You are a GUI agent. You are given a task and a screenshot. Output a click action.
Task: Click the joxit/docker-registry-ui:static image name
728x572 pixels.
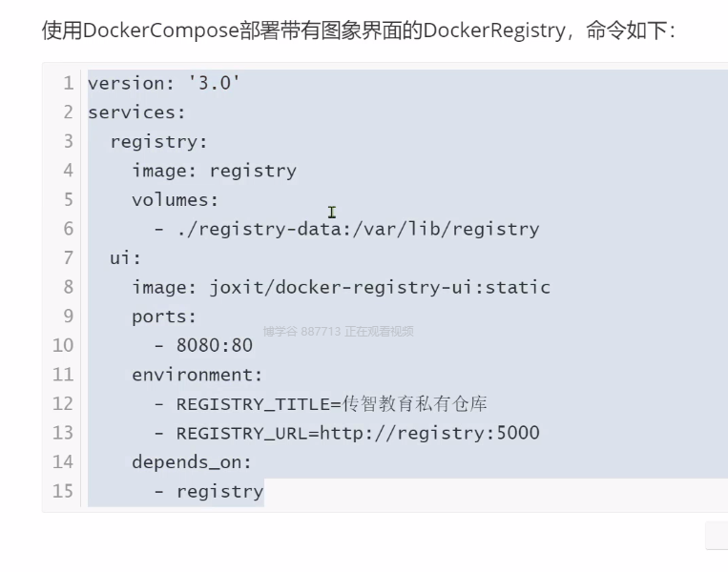pyautogui.click(x=380, y=287)
